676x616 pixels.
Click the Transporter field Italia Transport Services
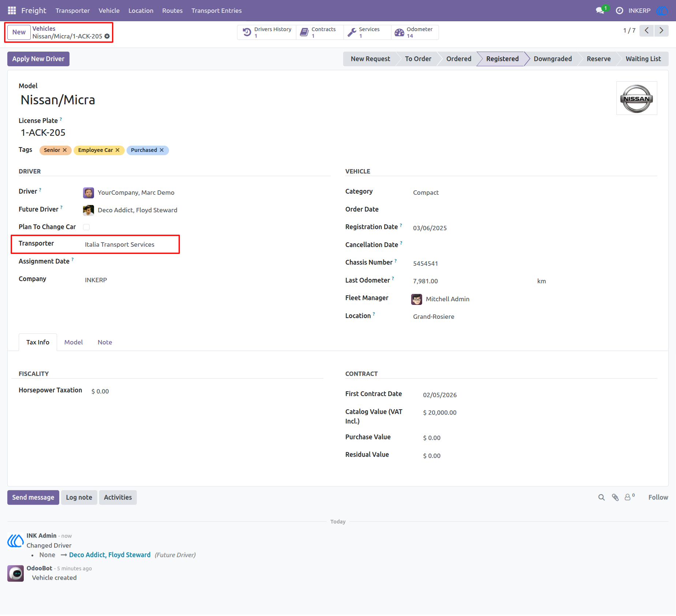[120, 244]
